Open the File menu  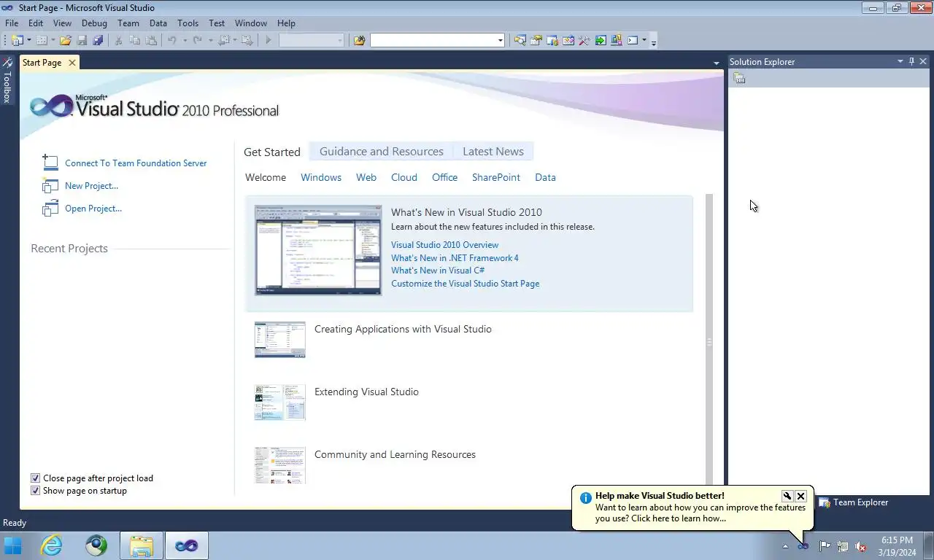pos(12,23)
